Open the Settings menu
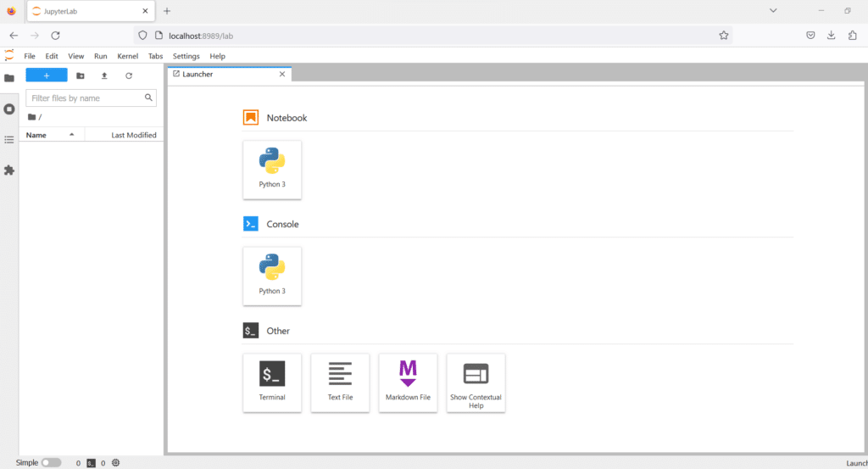This screenshot has width=868, height=469. 186,56
